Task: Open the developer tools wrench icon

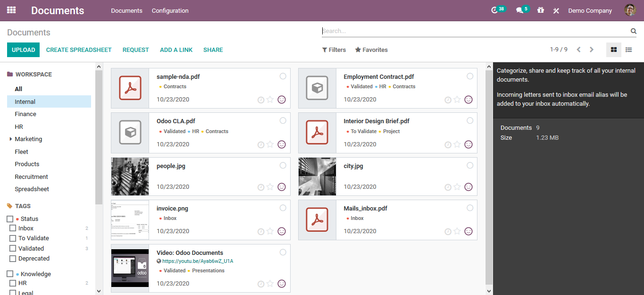Action: (x=556, y=10)
